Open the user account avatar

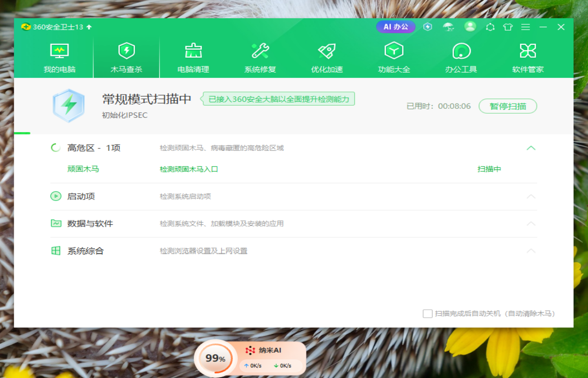pos(470,27)
